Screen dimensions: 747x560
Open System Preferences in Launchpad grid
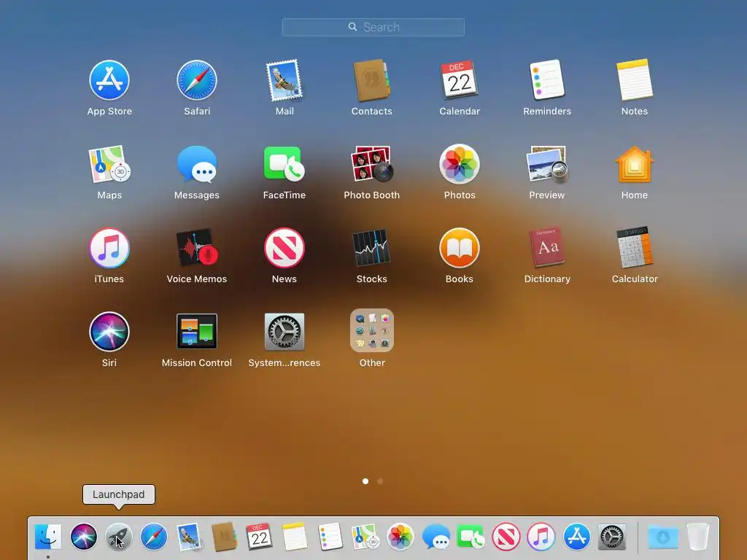[x=285, y=332]
